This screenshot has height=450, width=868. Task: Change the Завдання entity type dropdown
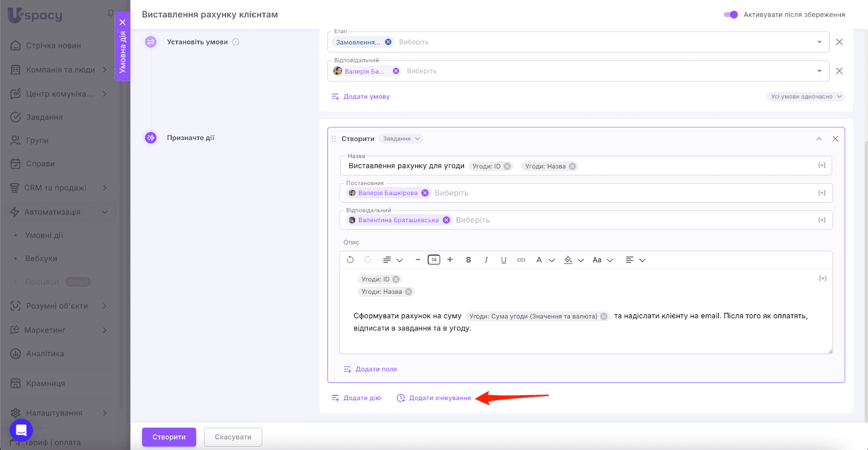(401, 139)
